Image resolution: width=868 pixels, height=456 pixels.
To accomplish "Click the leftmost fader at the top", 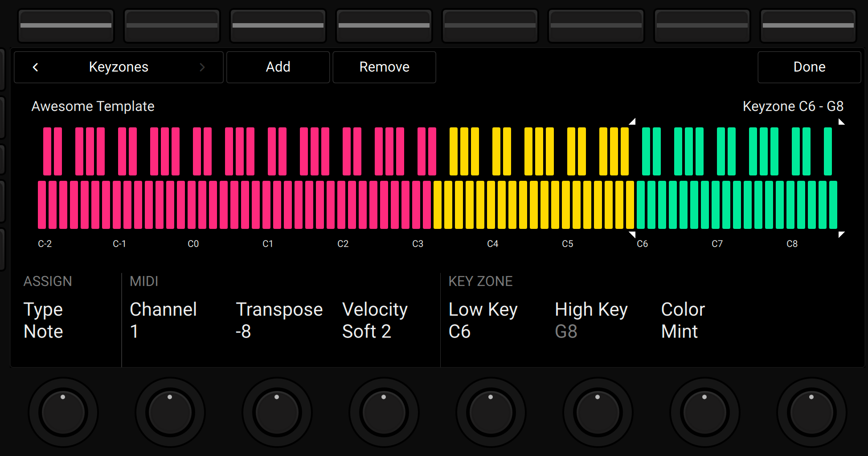I will pyautogui.click(x=66, y=25).
